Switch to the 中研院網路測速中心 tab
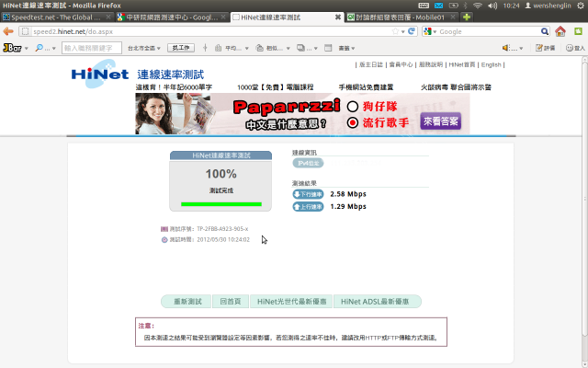The height and width of the screenshot is (368, 588). pyautogui.click(x=172, y=17)
